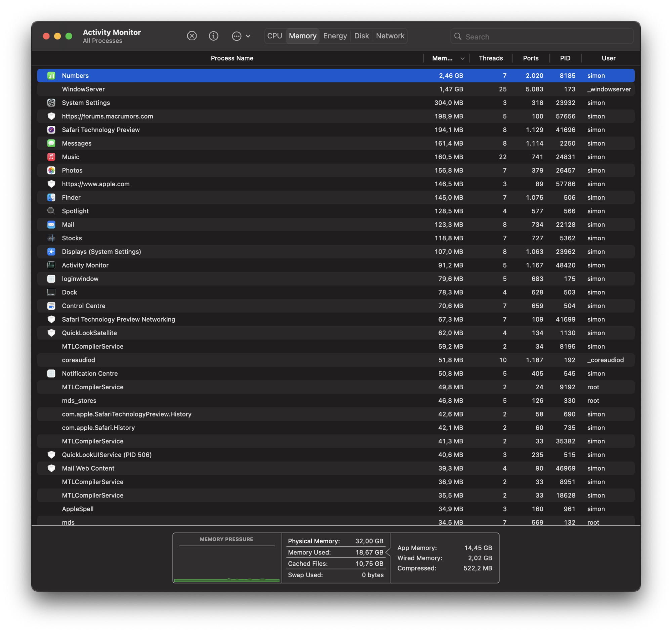The image size is (672, 633).
Task: Click the Mail Web Content shield icon
Action: 51,468
